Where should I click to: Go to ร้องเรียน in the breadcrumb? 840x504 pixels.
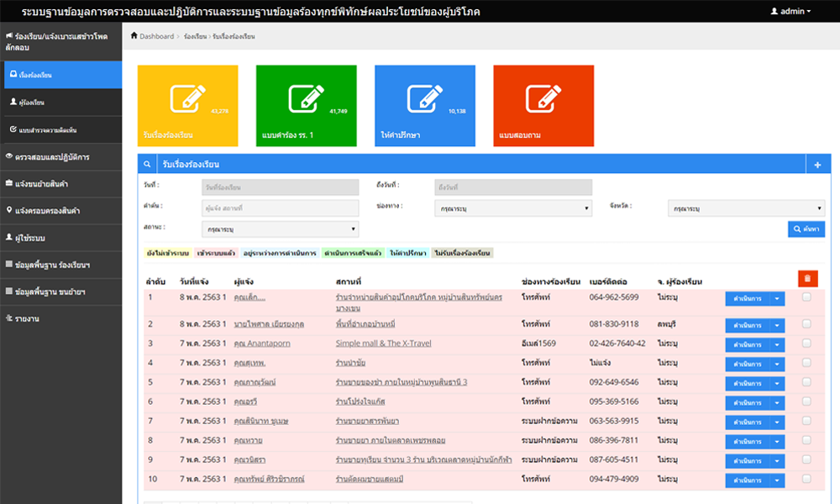click(195, 36)
